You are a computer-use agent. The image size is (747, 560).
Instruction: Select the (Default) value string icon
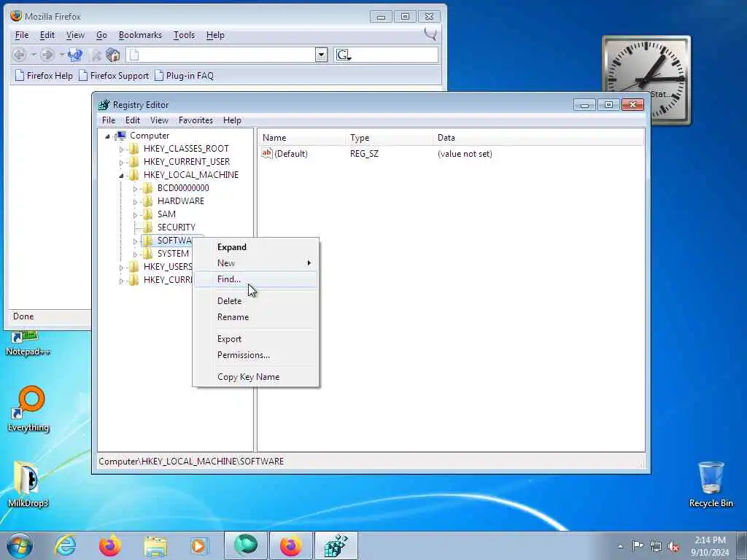(267, 153)
